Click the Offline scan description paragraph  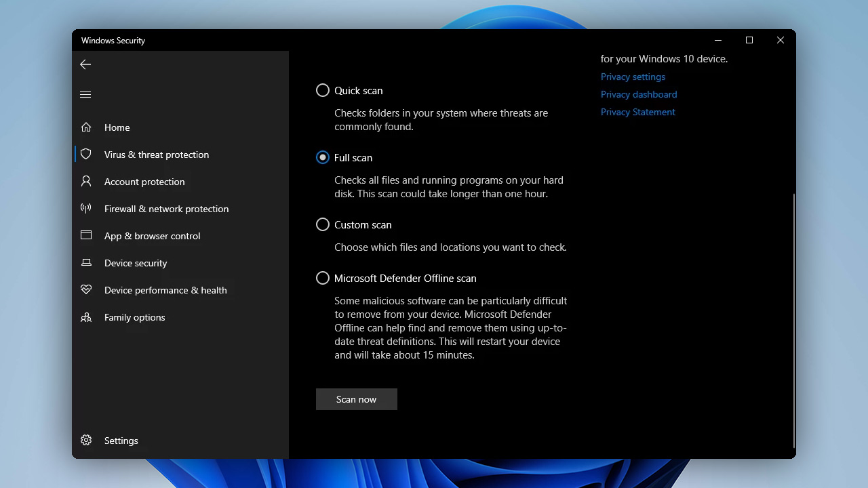click(x=451, y=328)
